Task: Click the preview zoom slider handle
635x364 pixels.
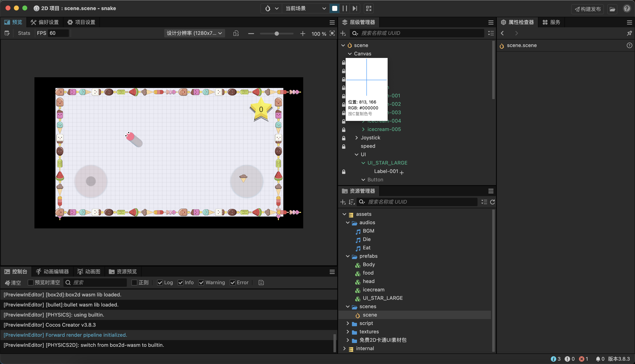Action: click(277, 34)
